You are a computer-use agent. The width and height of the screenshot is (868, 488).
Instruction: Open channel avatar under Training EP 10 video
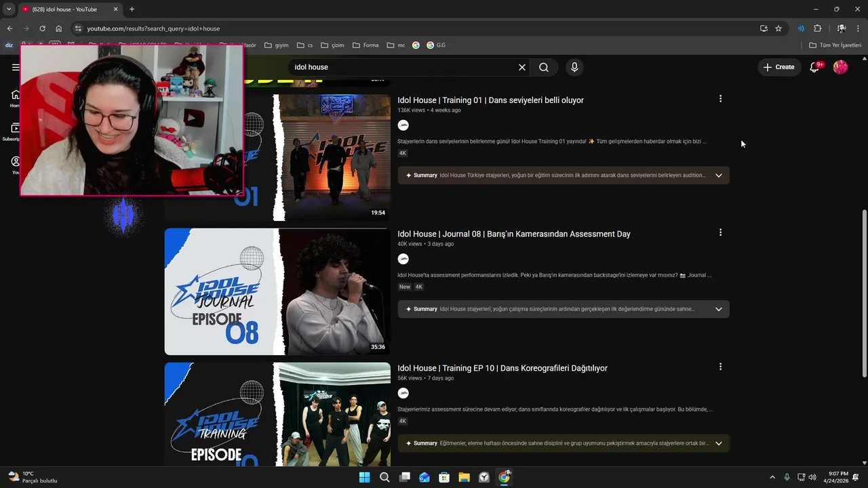click(x=403, y=393)
